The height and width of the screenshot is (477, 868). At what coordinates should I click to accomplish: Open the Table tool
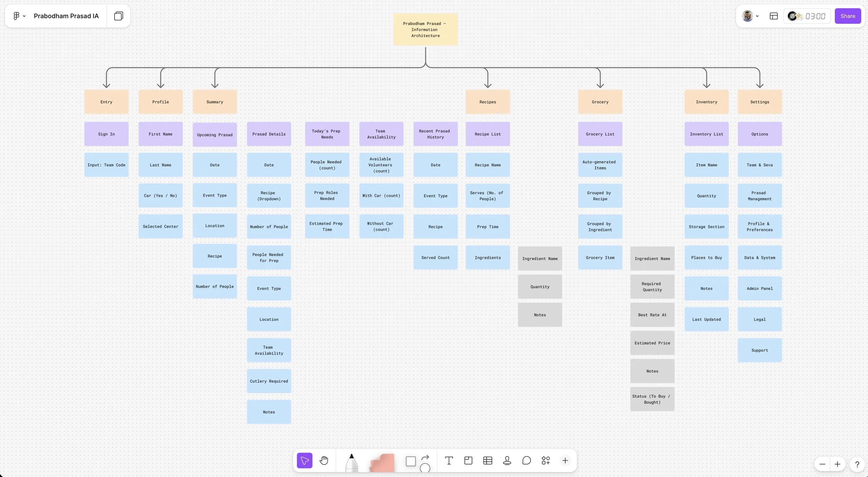(488, 460)
